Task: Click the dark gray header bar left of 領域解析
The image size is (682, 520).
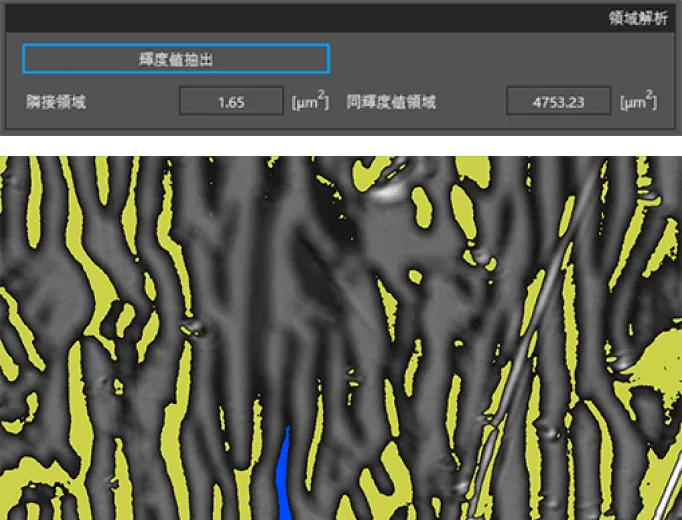Action: [x=300, y=17]
